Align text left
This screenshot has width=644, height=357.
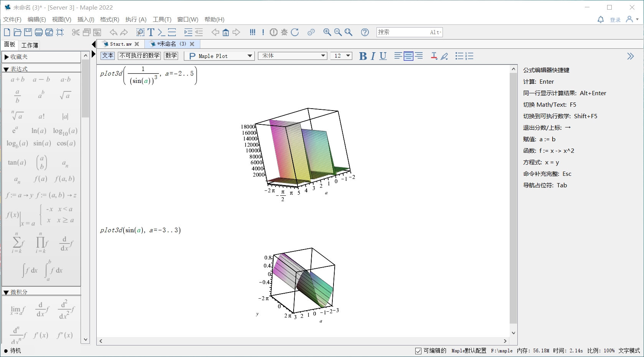(x=398, y=56)
